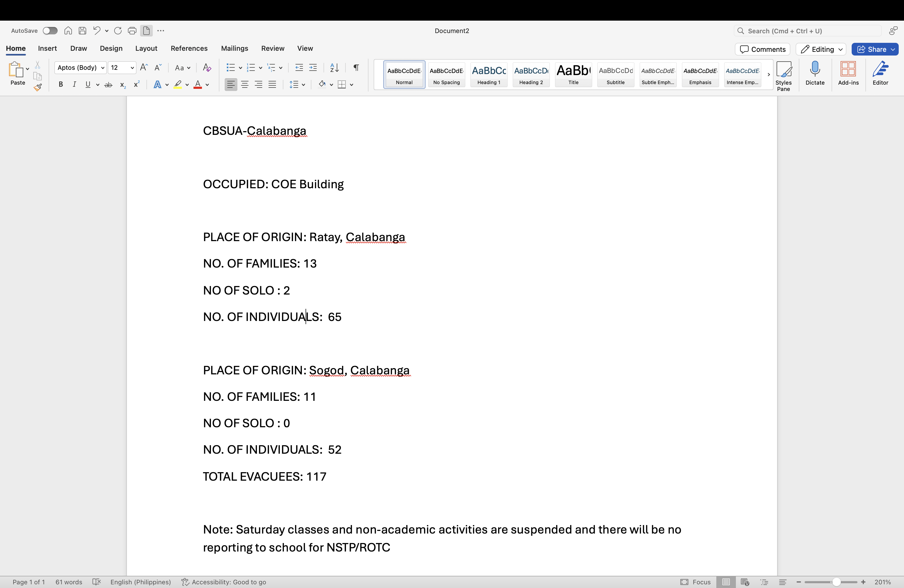The width and height of the screenshot is (904, 588).
Task: Click the Search field in title bar
Action: (807, 31)
